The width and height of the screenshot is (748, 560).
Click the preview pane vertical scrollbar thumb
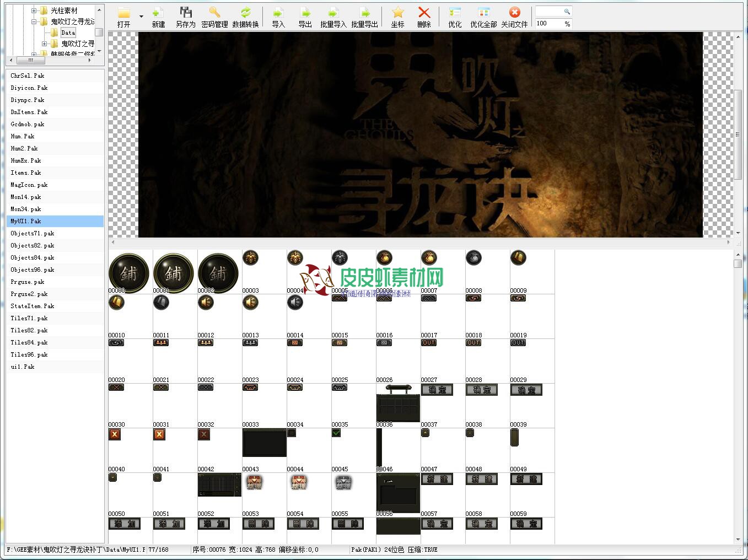coord(738,134)
